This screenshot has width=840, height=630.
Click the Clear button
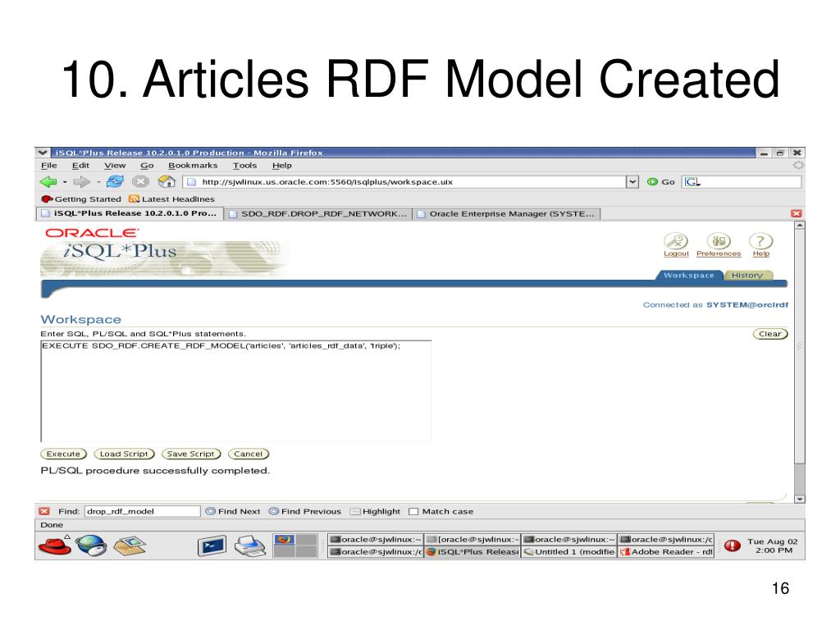point(769,334)
